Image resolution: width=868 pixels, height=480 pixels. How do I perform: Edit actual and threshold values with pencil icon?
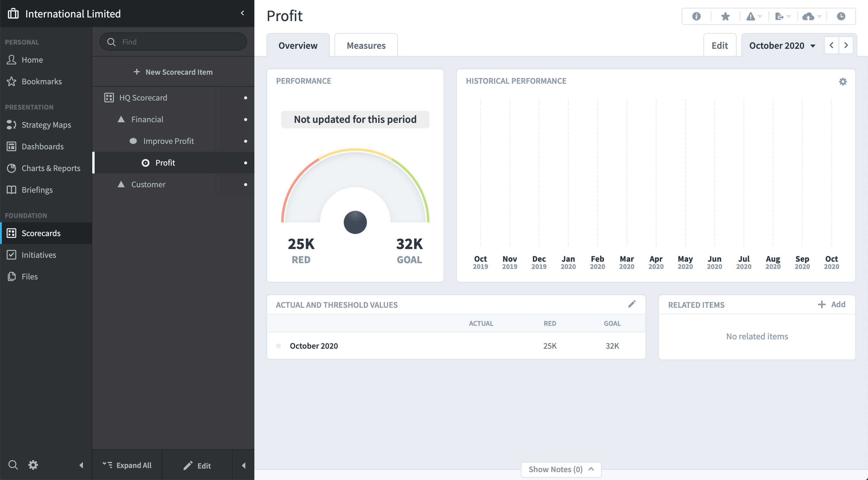632,304
